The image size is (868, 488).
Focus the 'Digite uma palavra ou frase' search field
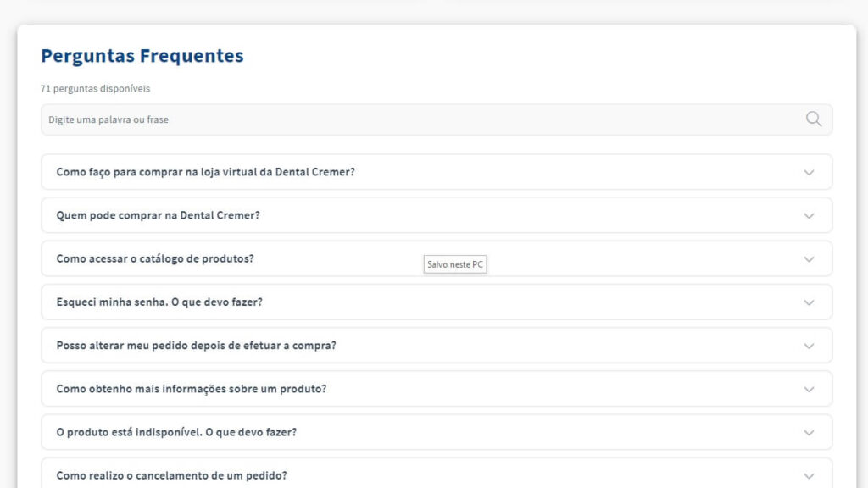[x=437, y=119]
